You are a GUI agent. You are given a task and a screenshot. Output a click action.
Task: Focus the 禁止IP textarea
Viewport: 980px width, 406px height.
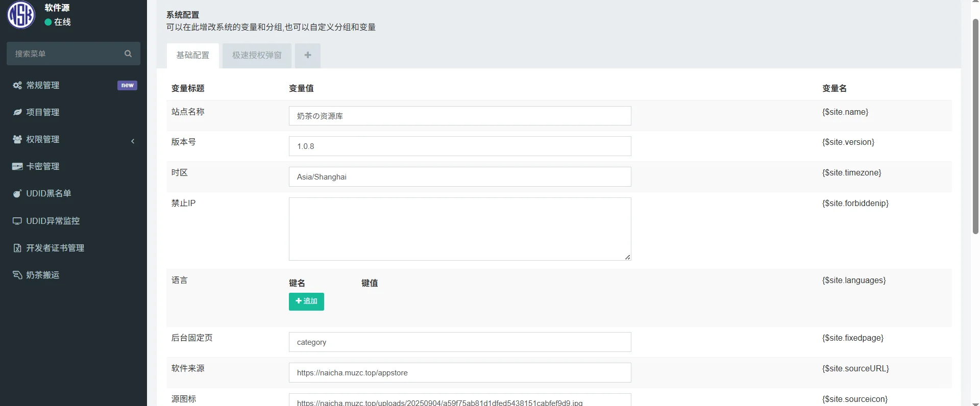pyautogui.click(x=460, y=229)
